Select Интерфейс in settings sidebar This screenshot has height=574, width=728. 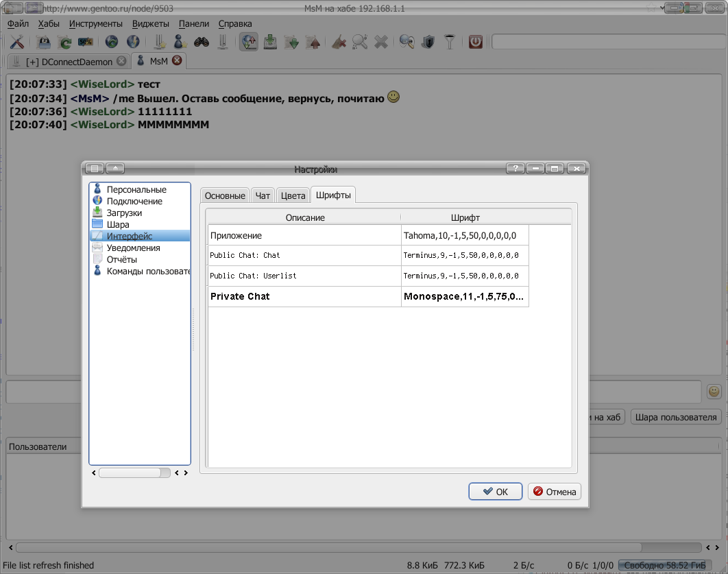click(x=140, y=236)
